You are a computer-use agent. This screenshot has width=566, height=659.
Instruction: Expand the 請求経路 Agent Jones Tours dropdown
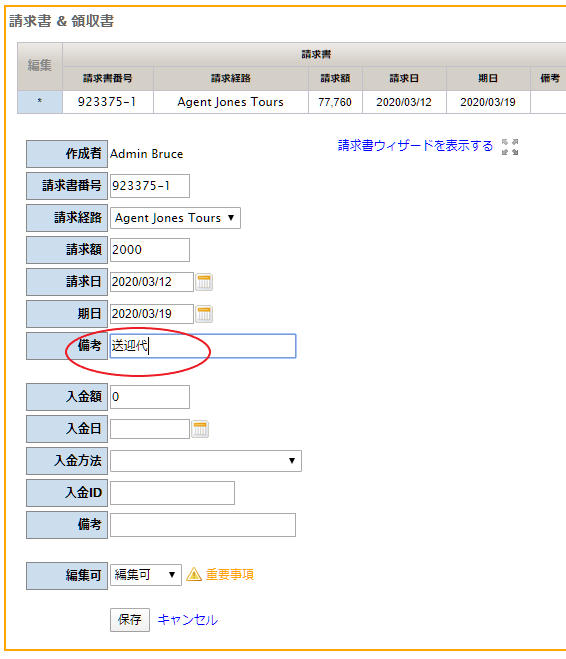175,218
